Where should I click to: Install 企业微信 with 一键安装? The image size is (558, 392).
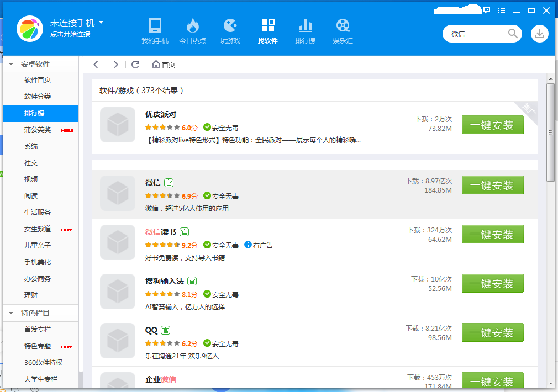(492, 380)
